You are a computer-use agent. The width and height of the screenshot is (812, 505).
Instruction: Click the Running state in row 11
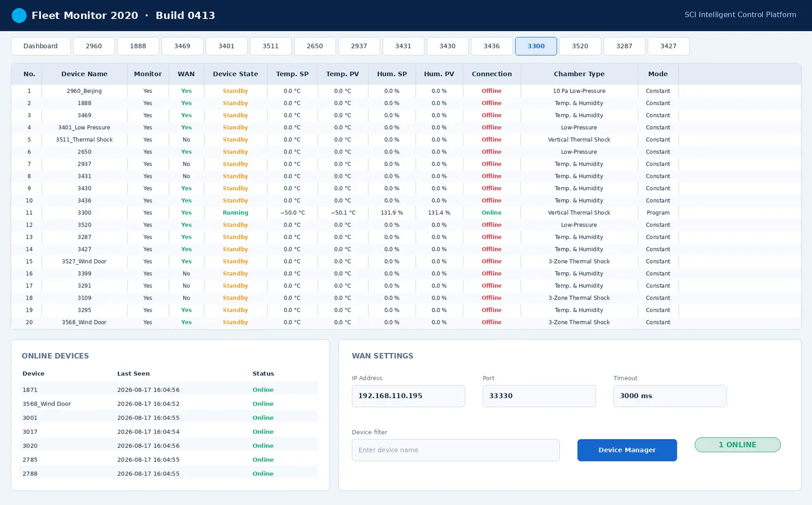click(235, 213)
